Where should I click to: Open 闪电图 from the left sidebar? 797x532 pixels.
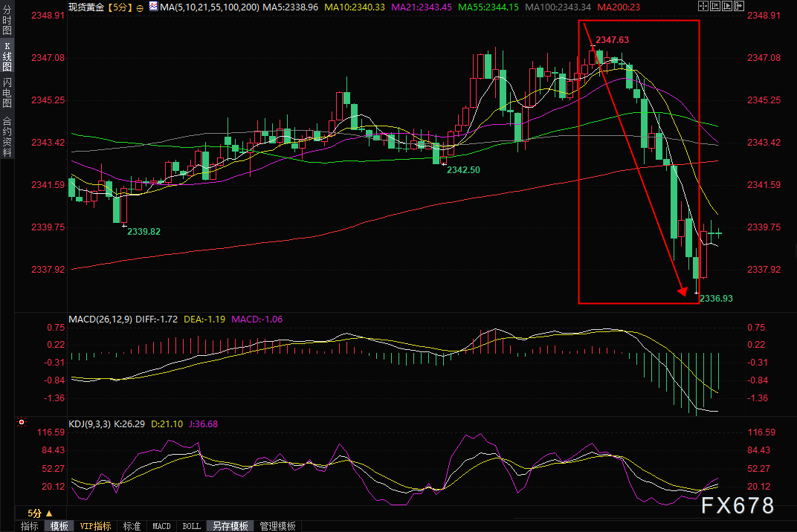click(x=7, y=92)
